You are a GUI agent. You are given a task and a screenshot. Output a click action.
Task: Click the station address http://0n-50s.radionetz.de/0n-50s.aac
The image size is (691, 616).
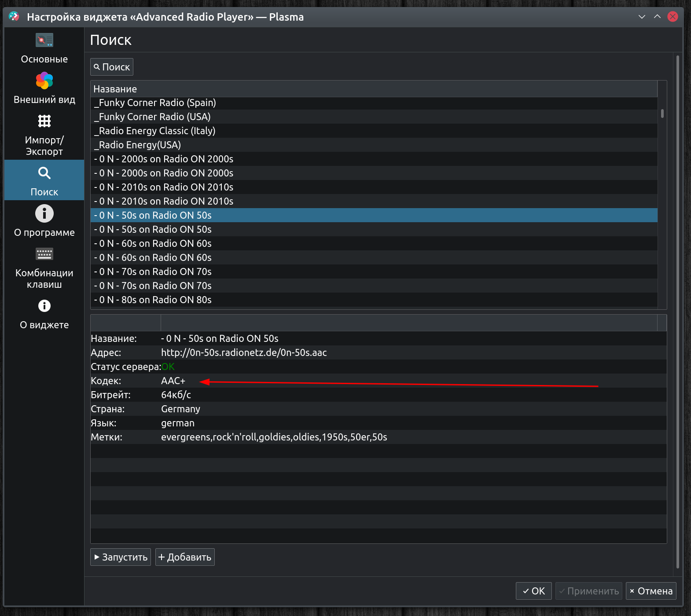(244, 352)
